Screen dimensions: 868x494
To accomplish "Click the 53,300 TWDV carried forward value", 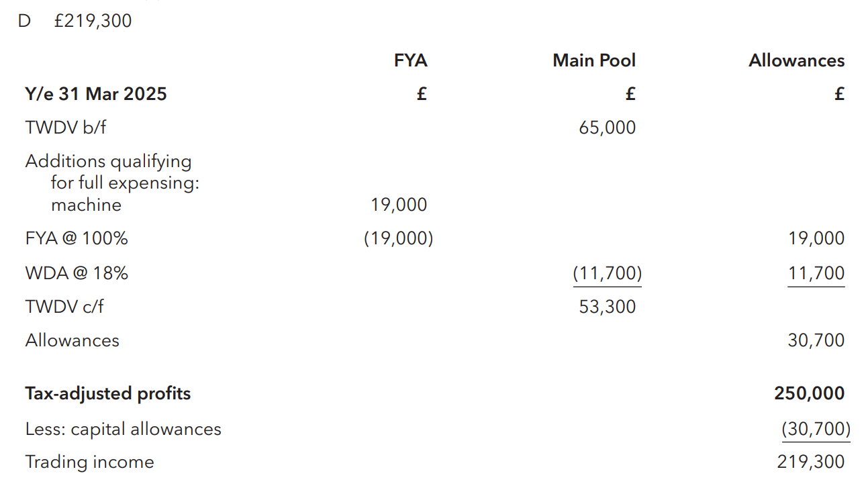I will (x=607, y=307).
